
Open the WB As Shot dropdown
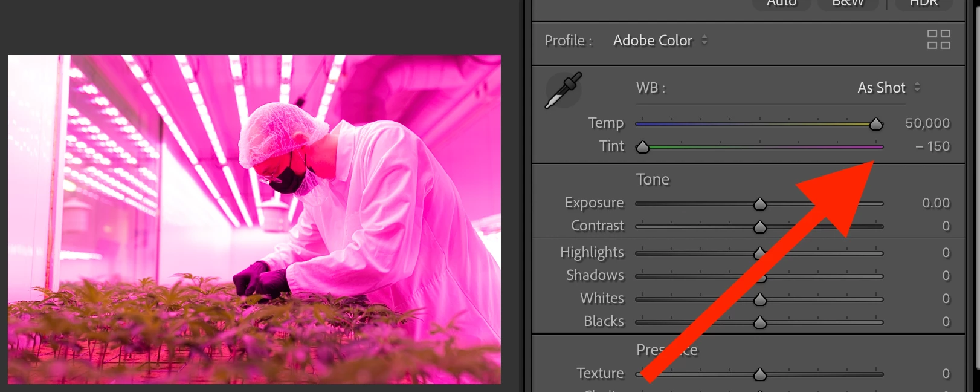889,88
